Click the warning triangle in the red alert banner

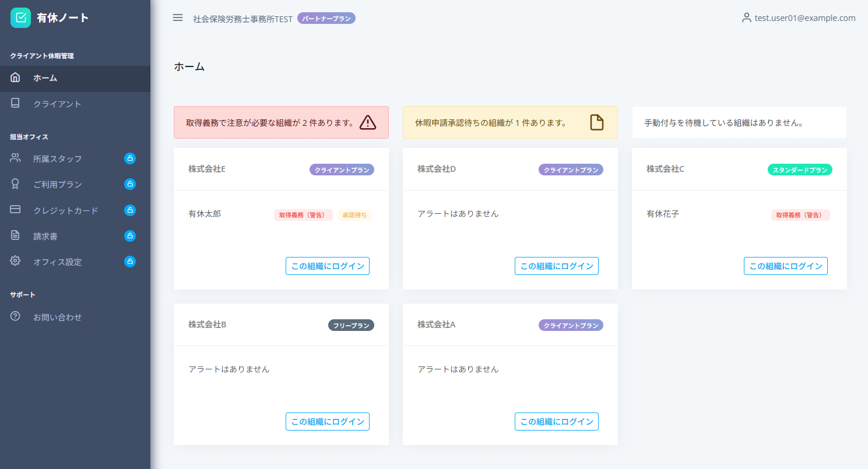click(x=368, y=122)
